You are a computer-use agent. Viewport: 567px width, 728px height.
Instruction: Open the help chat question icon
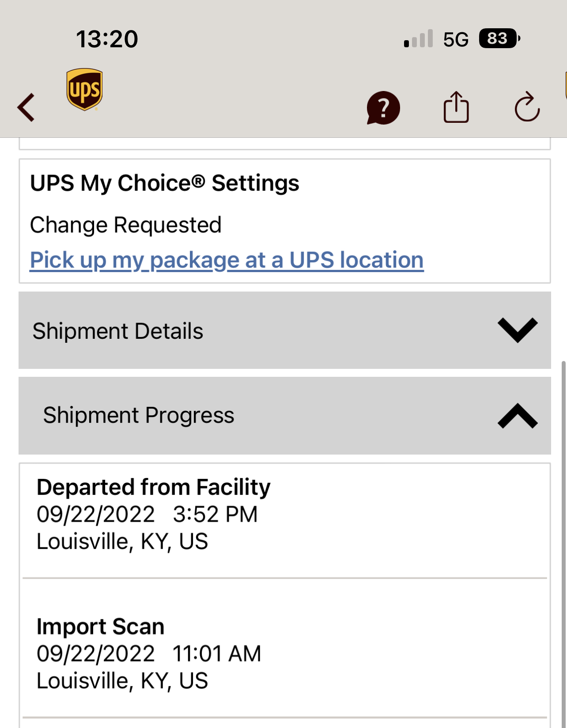point(383,108)
